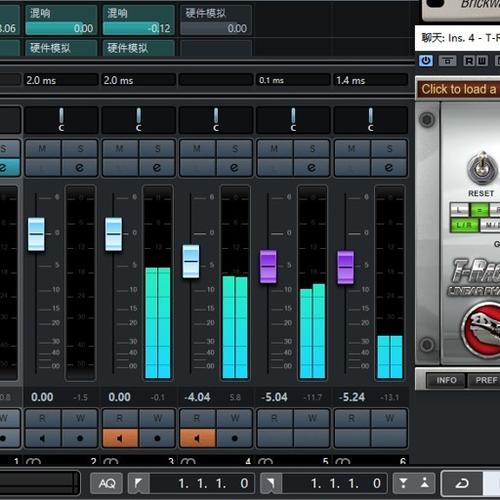Select L/R mode button in T-RackS
500x500 pixels.
[x=464, y=226]
